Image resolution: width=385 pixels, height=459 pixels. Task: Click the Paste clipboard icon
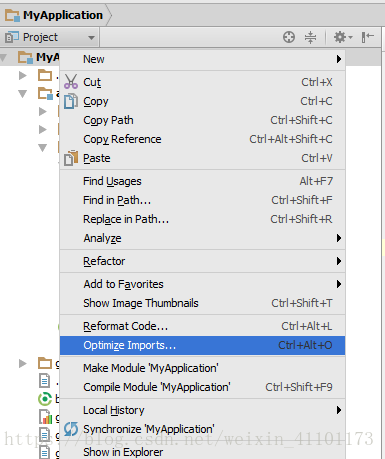click(71, 158)
